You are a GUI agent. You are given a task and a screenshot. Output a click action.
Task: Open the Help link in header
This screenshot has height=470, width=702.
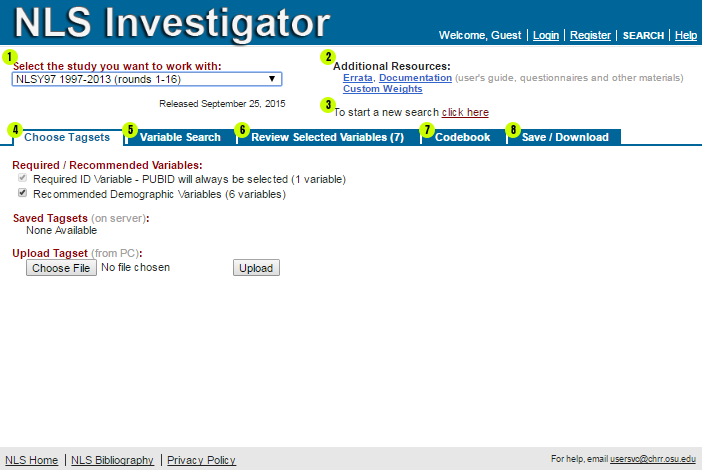tap(686, 35)
